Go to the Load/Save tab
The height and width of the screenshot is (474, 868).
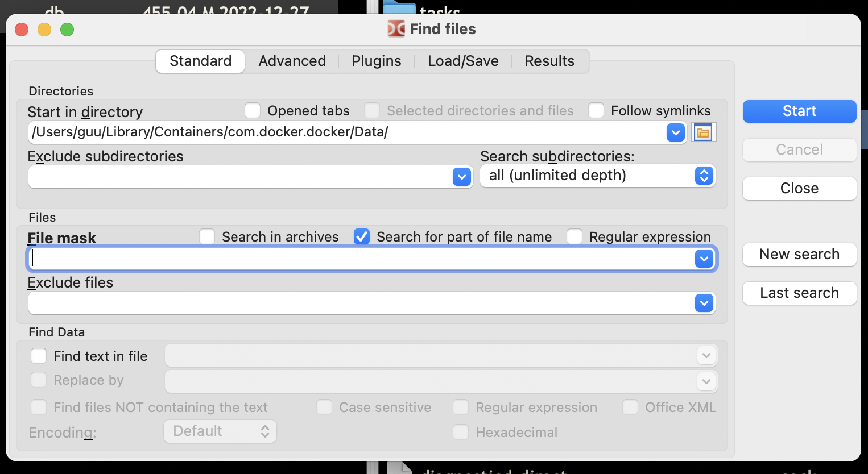click(x=463, y=61)
